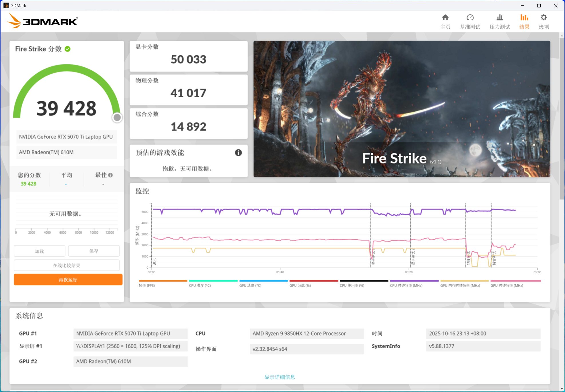
Task: Toggle the frame rate FPS orange legend
Action: pyautogui.click(x=147, y=285)
